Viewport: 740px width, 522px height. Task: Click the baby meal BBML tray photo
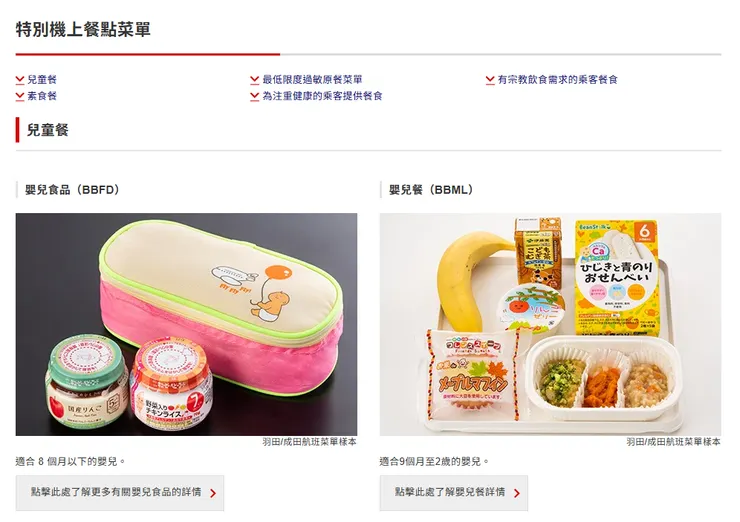(550, 324)
